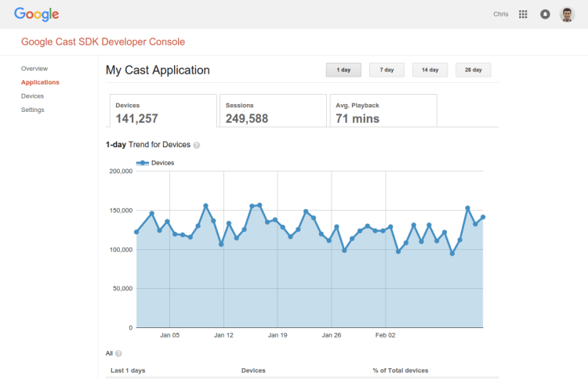Image resolution: width=588 pixels, height=379 pixels.
Task: Click the Jan 26 axis label
Action: coord(332,335)
